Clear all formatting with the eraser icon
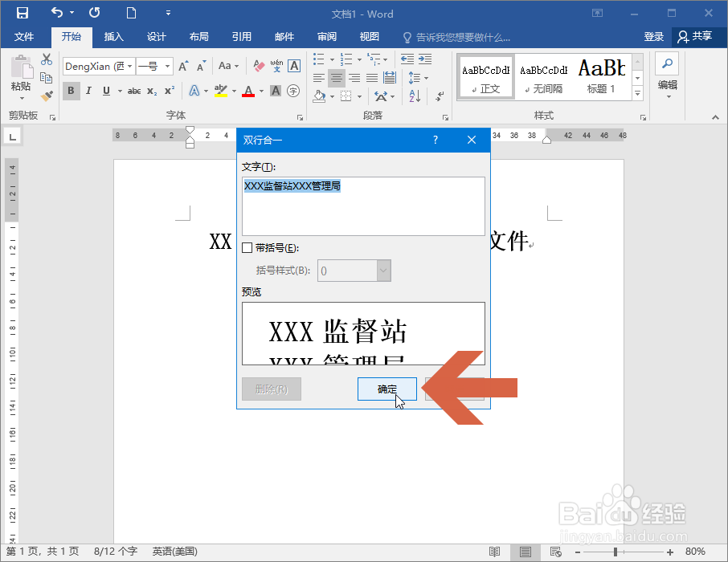The height and width of the screenshot is (562, 728). point(259,66)
